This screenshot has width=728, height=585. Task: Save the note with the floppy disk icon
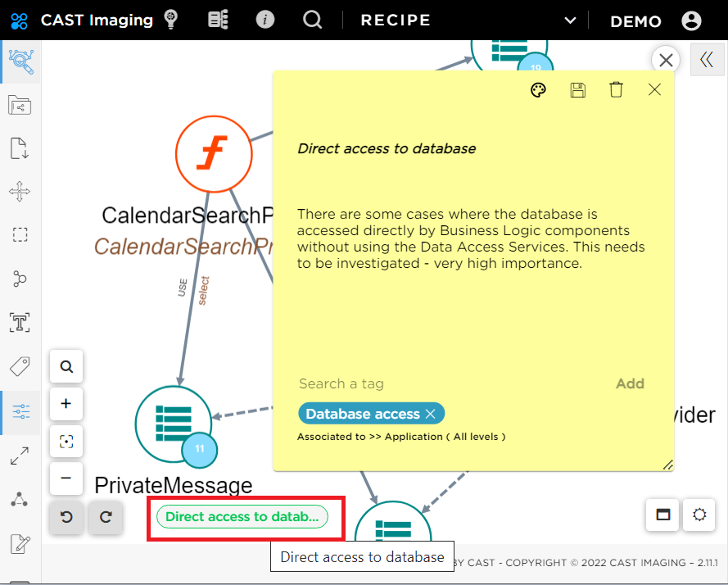pos(577,89)
